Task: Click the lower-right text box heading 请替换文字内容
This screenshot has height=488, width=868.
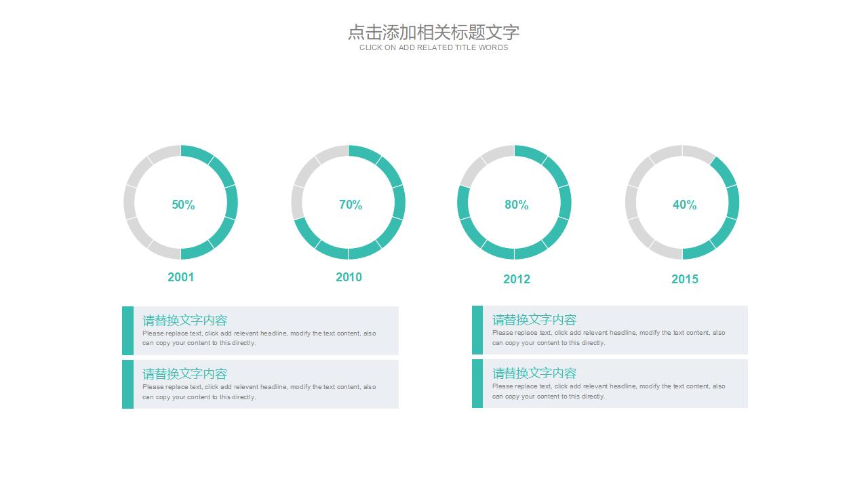Action: [534, 373]
